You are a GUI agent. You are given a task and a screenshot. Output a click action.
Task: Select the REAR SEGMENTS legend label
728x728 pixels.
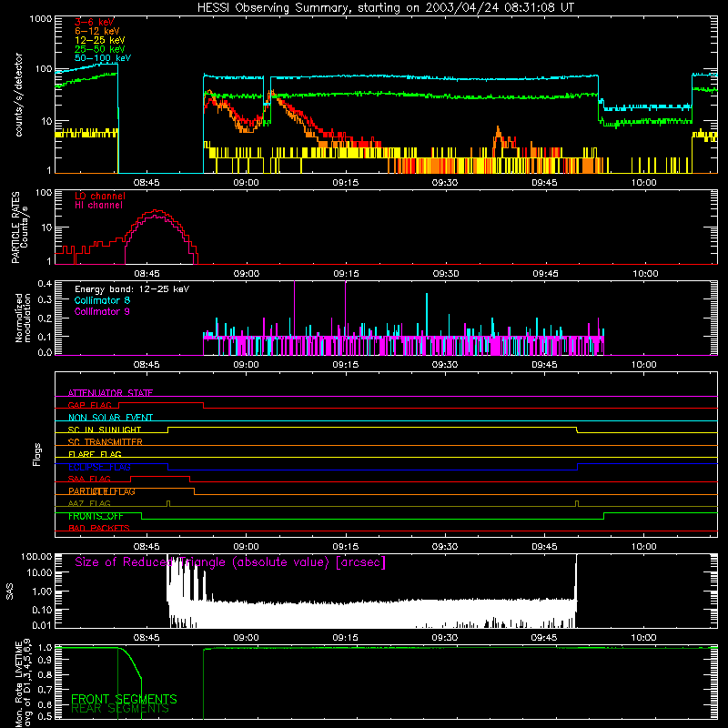[x=120, y=709]
